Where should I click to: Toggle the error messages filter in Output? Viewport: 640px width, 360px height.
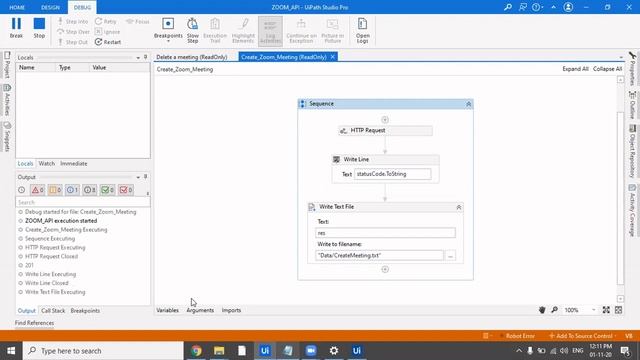click(38, 190)
